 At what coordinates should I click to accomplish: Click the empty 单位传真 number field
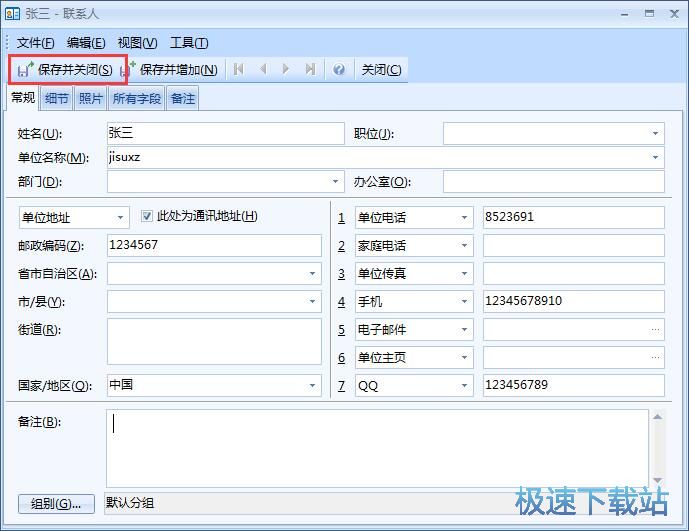(573, 273)
